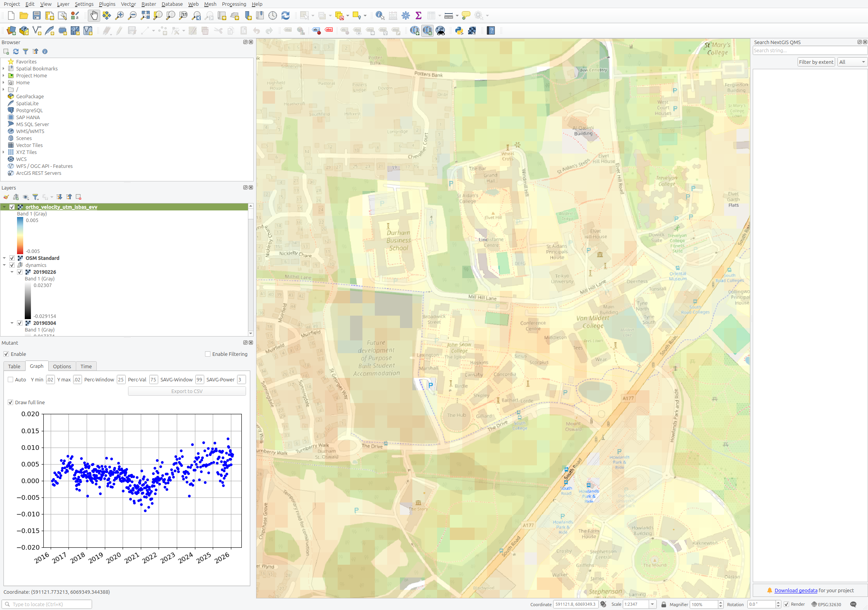Toggle the scale lock padlock icon

[x=664, y=604]
